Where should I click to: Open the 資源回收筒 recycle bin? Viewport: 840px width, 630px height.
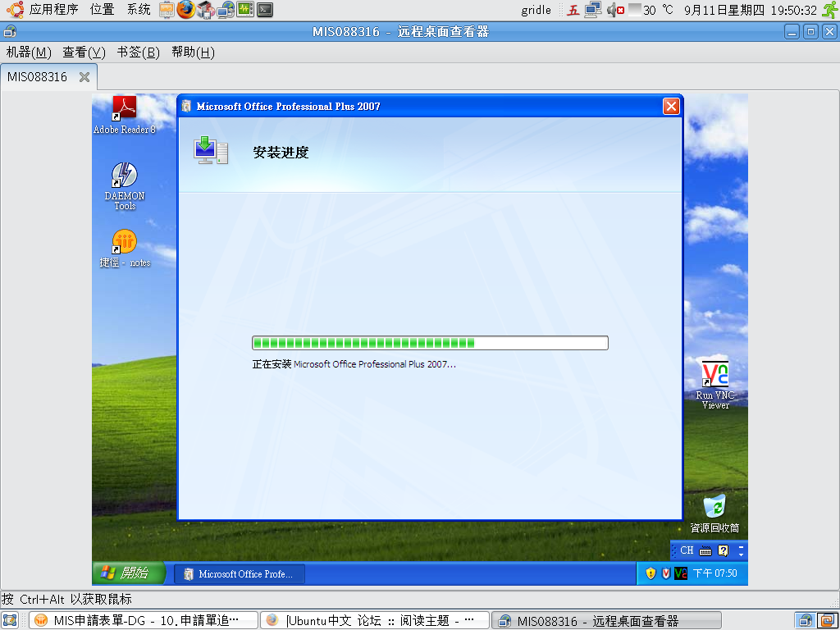coord(714,514)
